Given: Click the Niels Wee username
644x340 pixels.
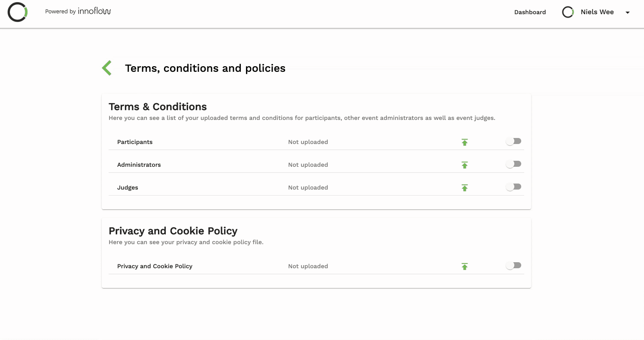Looking at the screenshot, I should coord(597,12).
